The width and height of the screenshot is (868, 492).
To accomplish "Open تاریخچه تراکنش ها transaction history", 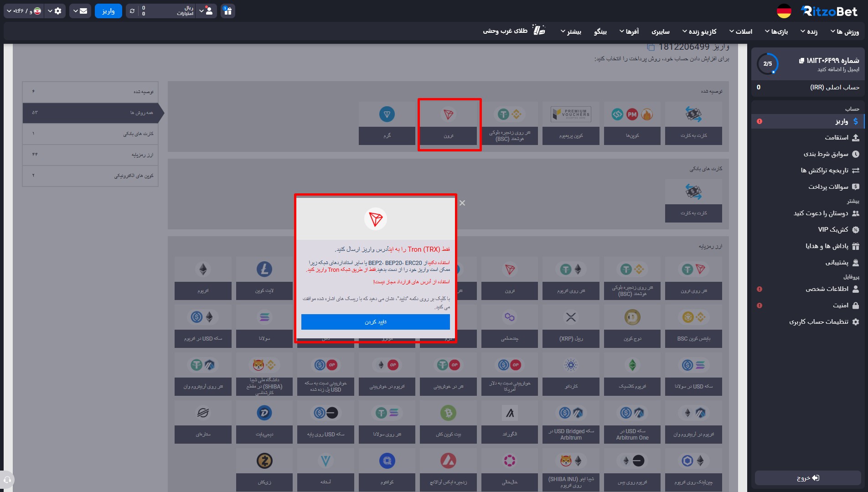I will (808, 171).
